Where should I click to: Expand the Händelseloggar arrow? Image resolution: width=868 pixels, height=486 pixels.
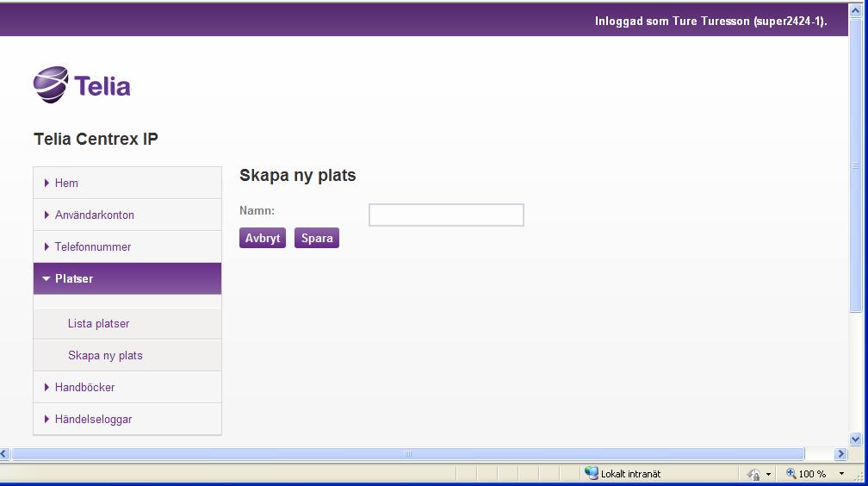[46, 419]
